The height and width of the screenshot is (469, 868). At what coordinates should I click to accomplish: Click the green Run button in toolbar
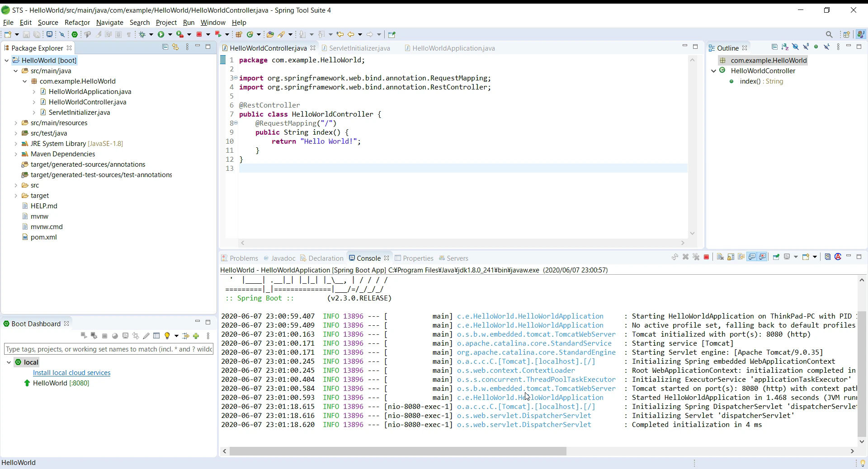pos(161,34)
